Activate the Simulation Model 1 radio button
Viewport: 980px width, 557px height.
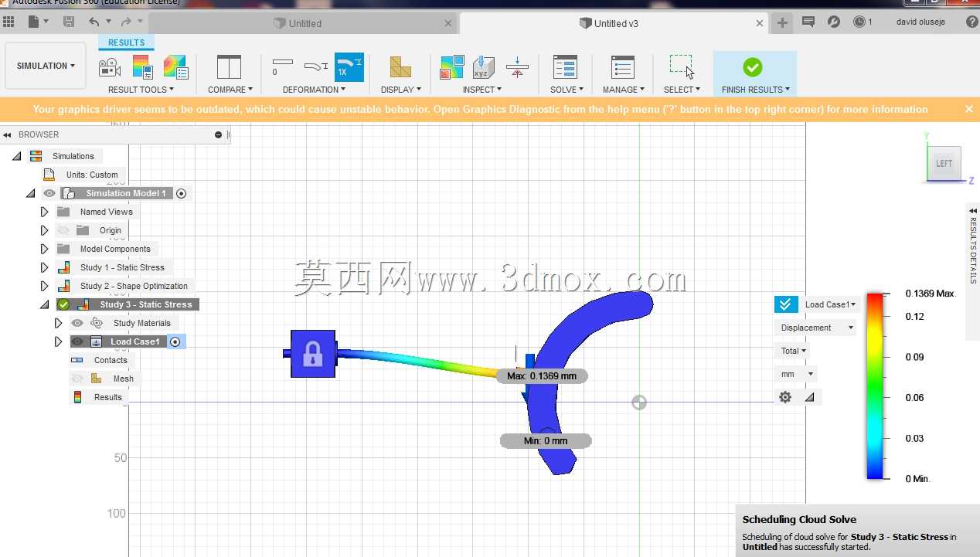[181, 193]
